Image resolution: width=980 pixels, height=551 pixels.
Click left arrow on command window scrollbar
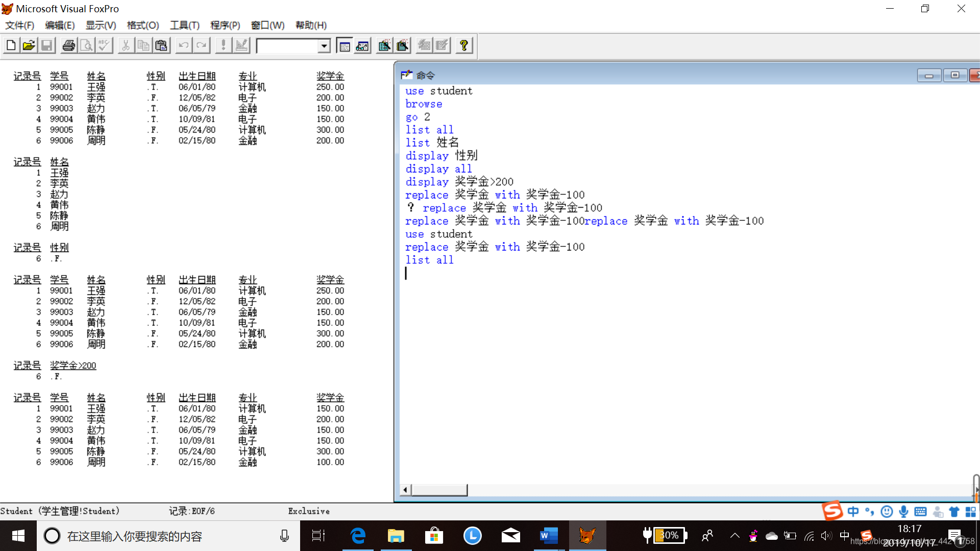[x=405, y=490]
